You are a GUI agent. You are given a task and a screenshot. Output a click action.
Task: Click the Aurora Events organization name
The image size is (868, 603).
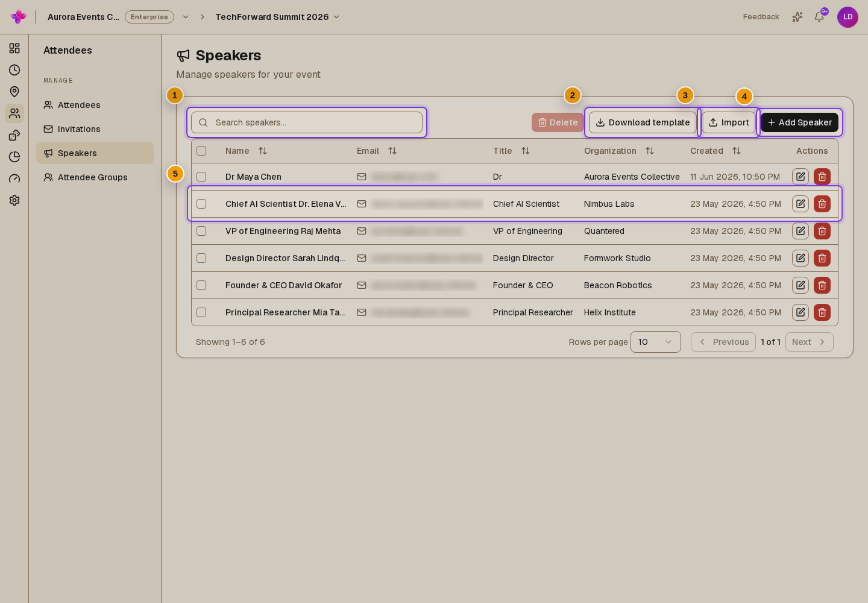pos(83,17)
